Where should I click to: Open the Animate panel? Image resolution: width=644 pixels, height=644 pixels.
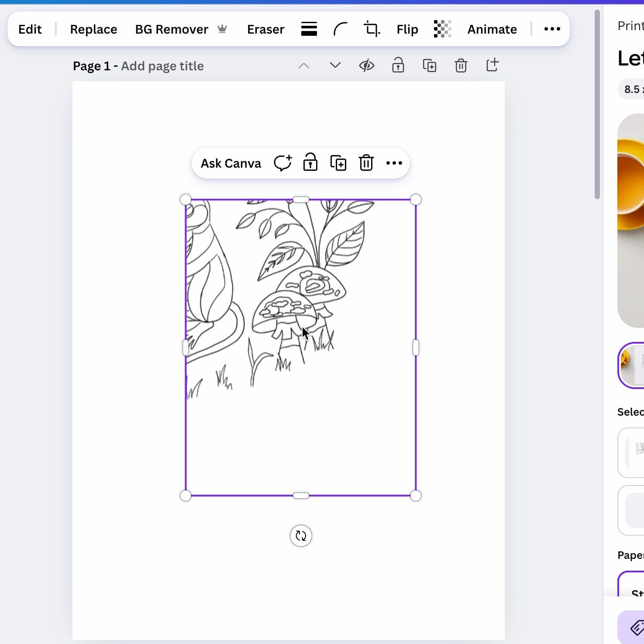pyautogui.click(x=492, y=29)
